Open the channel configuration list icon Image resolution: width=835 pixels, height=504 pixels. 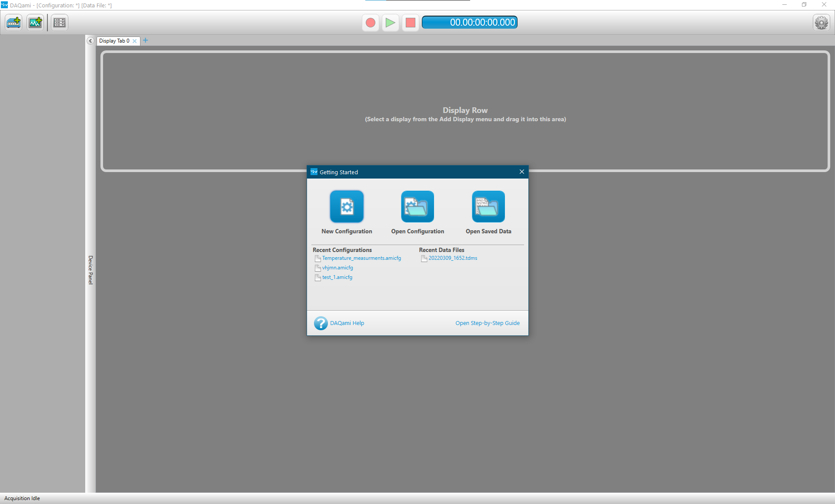(60, 22)
